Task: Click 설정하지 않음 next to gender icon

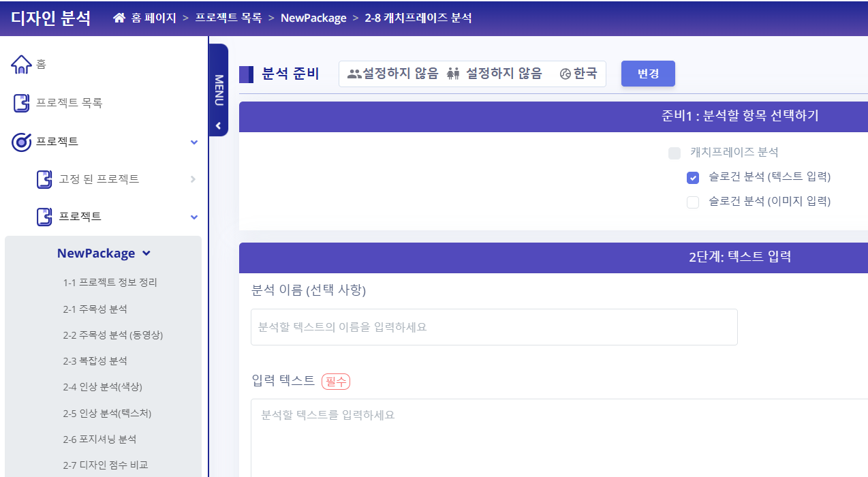Action: [x=504, y=74]
